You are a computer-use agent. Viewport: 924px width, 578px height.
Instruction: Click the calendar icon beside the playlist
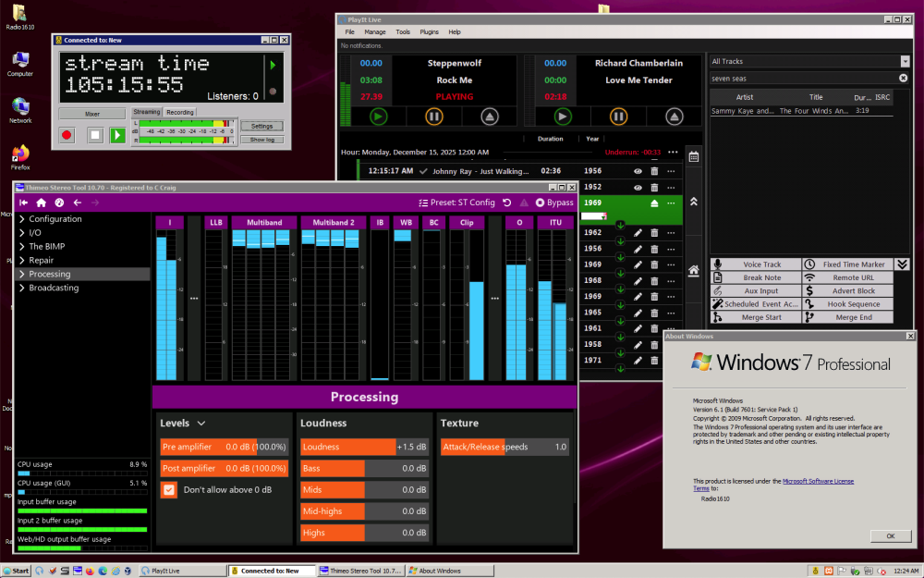point(693,157)
